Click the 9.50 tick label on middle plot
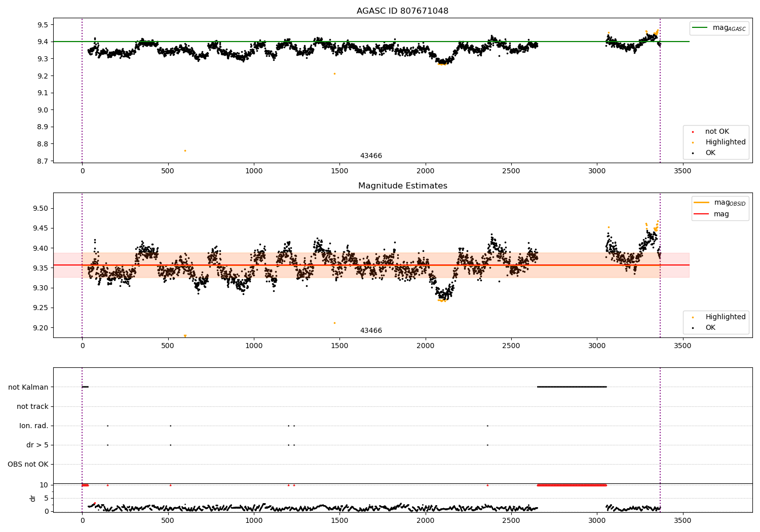Image resolution: width=760 pixels, height=532 pixels. click(41, 208)
